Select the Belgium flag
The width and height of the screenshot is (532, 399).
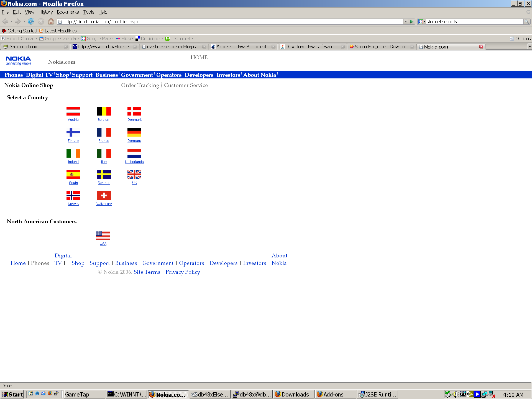pos(104,111)
